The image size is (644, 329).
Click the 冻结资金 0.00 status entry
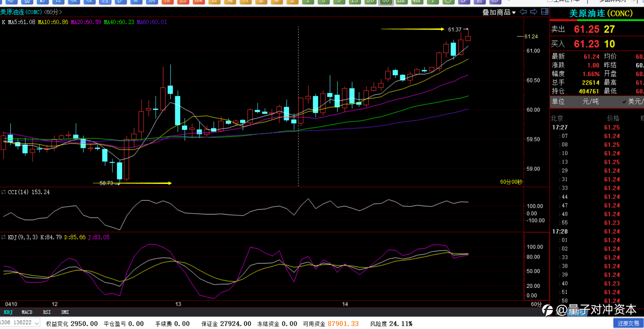click(x=277, y=324)
